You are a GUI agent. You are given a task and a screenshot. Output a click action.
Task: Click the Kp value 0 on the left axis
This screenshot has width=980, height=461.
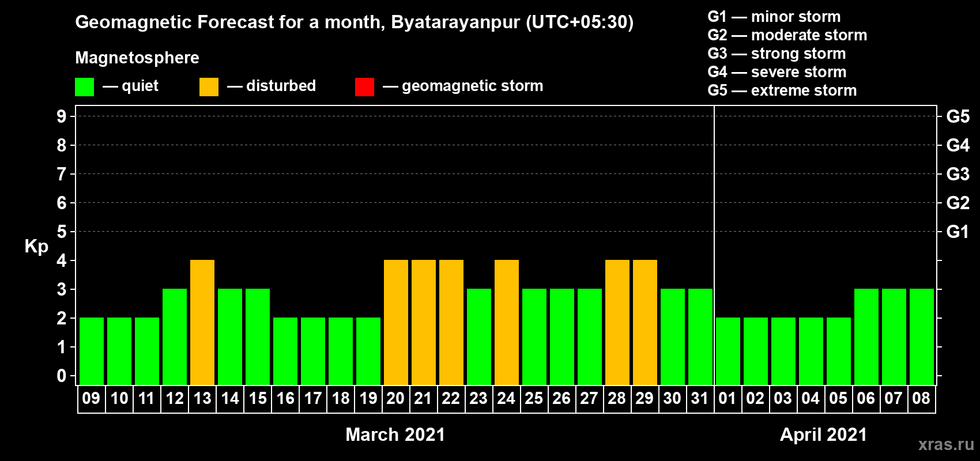point(62,376)
